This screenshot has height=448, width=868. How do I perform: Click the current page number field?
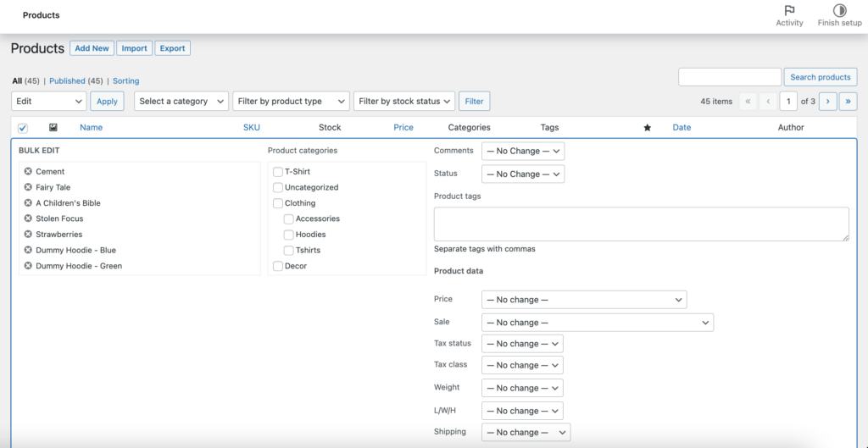(x=788, y=102)
